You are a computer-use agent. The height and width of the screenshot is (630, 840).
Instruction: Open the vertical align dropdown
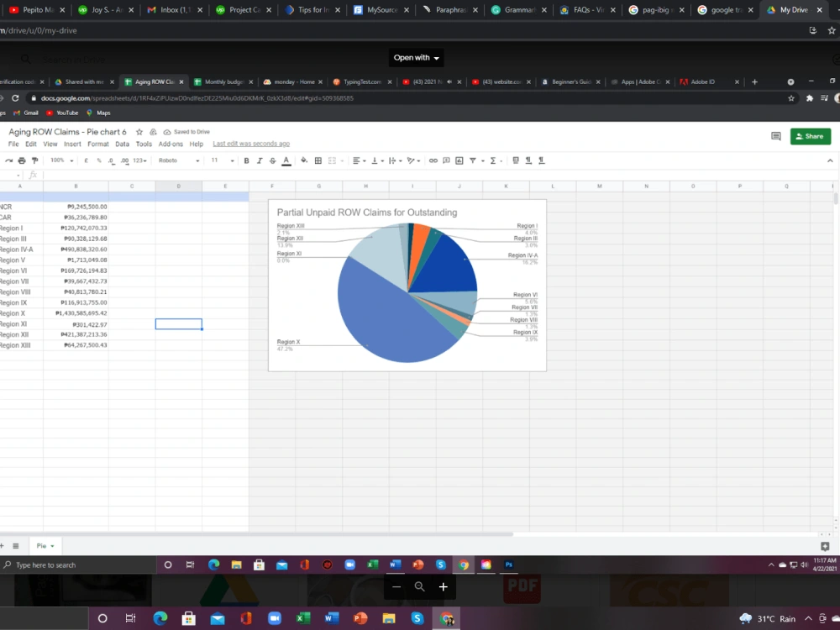click(x=376, y=160)
